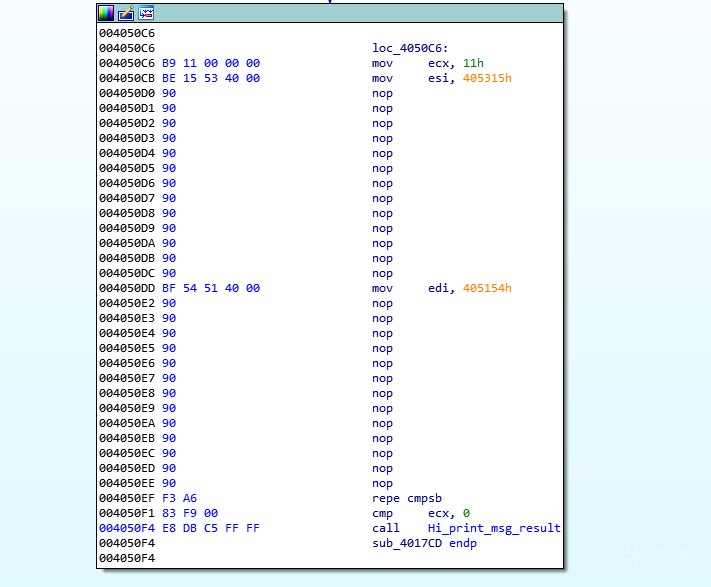Click the nop at address 004050D0

click(x=382, y=93)
